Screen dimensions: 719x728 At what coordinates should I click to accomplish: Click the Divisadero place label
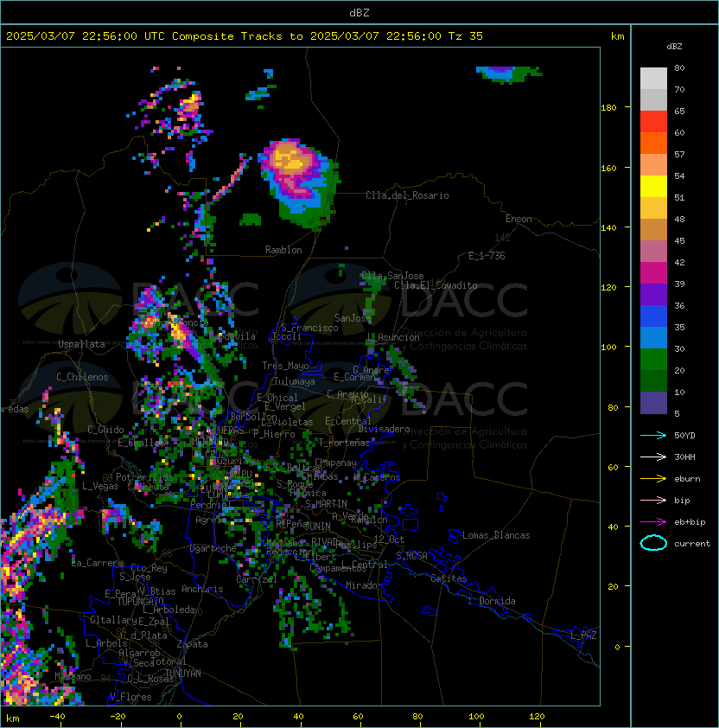384,429
